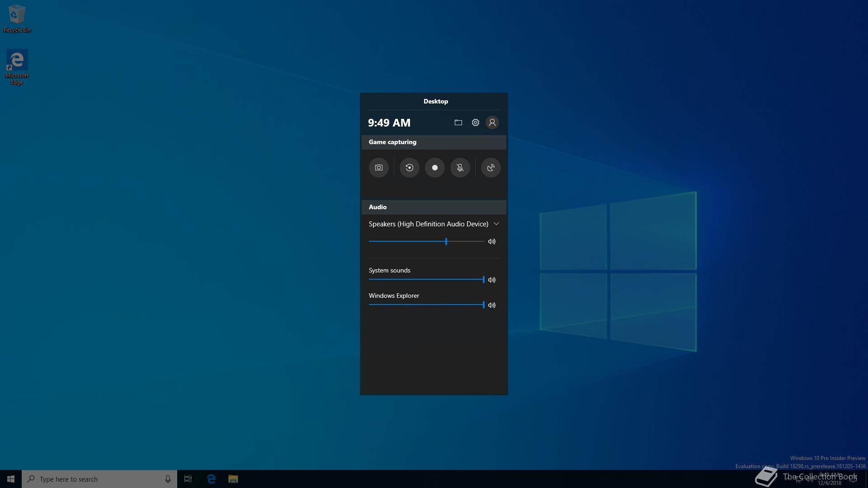
Task: Open the Xbox profile icon
Action: pyautogui.click(x=492, y=122)
